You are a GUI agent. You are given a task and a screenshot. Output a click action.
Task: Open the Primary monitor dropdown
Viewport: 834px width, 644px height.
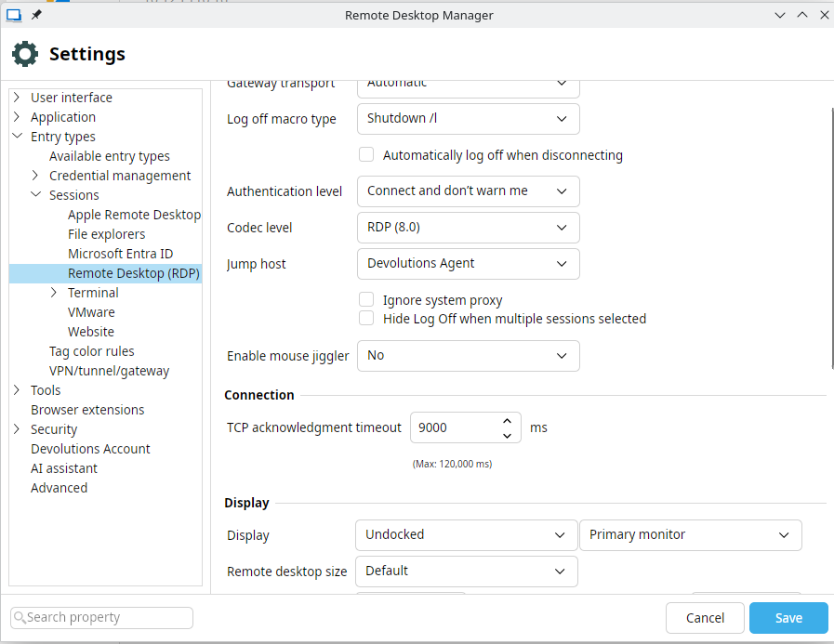click(691, 535)
